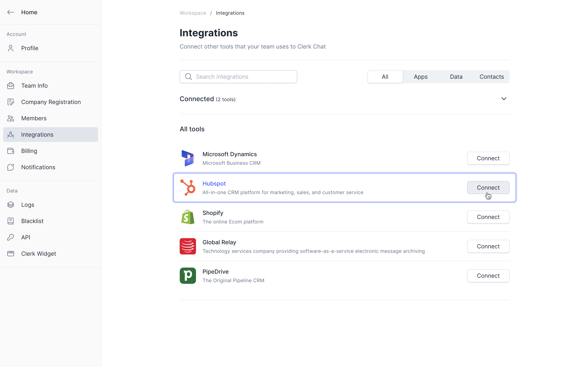Image resolution: width=588 pixels, height=367 pixels.
Task: Switch to the Apps filter tab
Action: point(421,77)
